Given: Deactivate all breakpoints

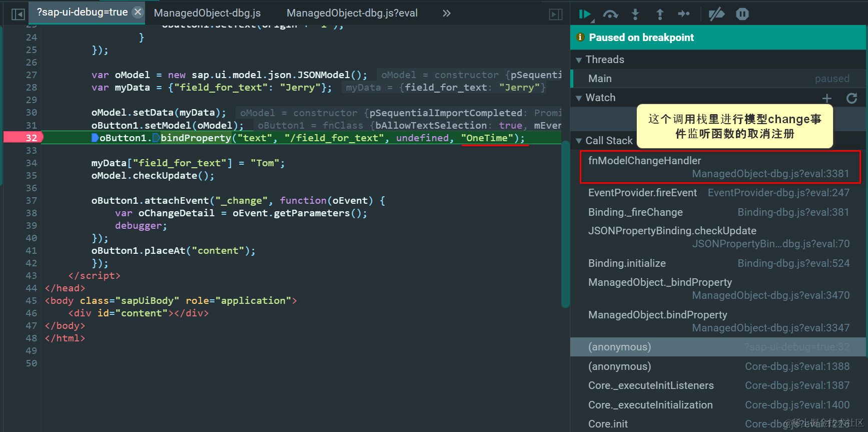Looking at the screenshot, I should (x=716, y=14).
